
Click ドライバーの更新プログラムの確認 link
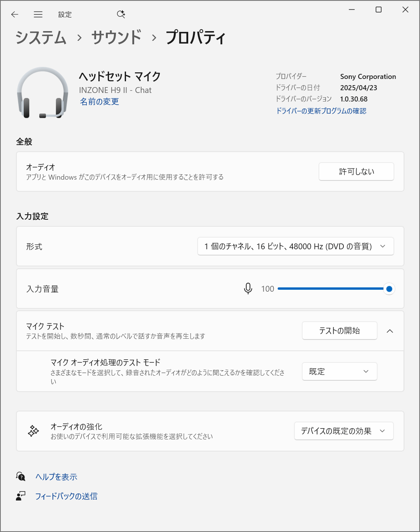coord(321,111)
